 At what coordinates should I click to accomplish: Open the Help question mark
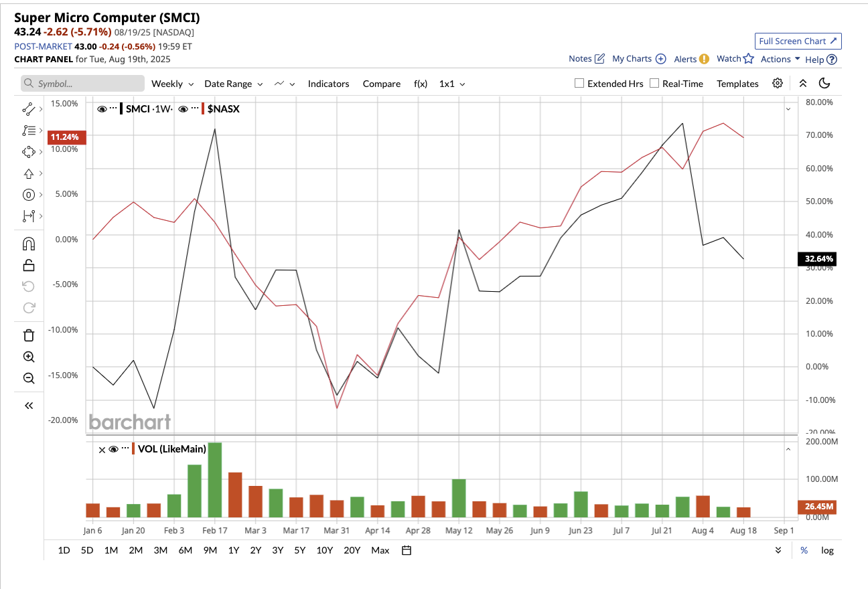[832, 59]
